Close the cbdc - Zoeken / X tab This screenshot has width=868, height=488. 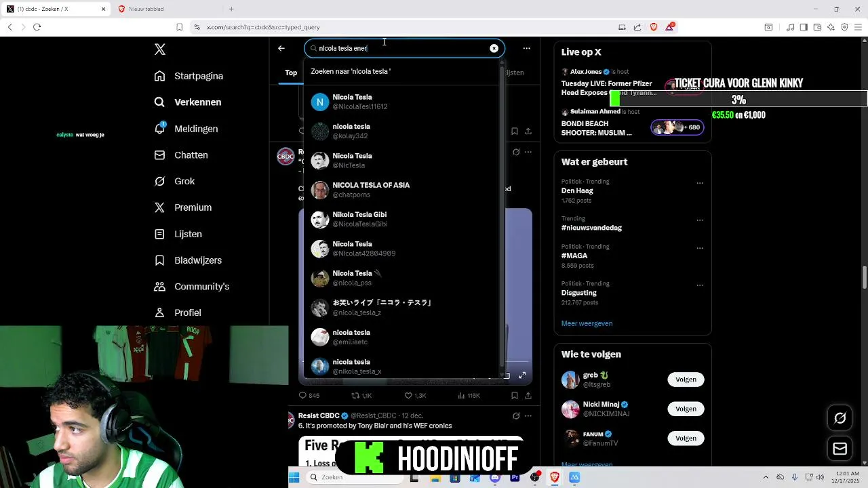(x=104, y=9)
